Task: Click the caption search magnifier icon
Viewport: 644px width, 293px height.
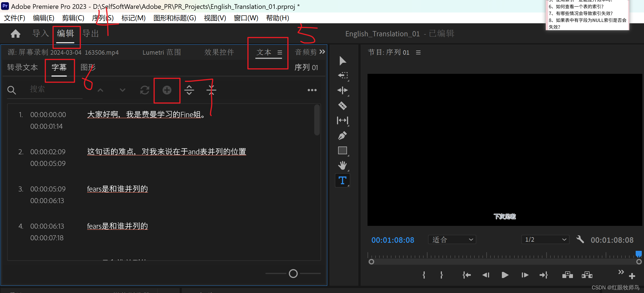Action: [x=11, y=90]
